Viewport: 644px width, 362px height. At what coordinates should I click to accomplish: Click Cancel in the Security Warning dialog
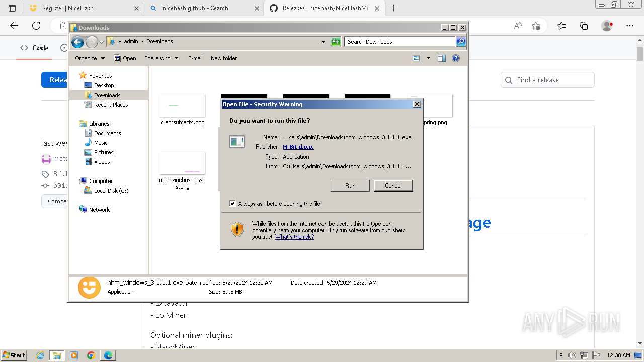393,186
